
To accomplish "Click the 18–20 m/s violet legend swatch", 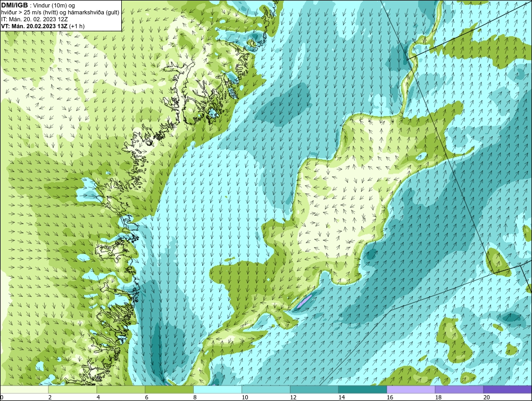I will [x=460, y=389].
